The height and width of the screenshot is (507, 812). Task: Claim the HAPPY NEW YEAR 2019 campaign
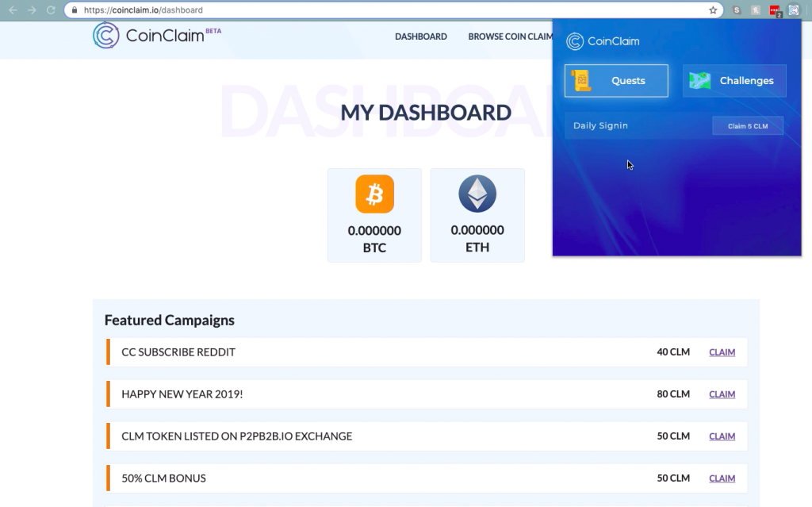tap(722, 394)
